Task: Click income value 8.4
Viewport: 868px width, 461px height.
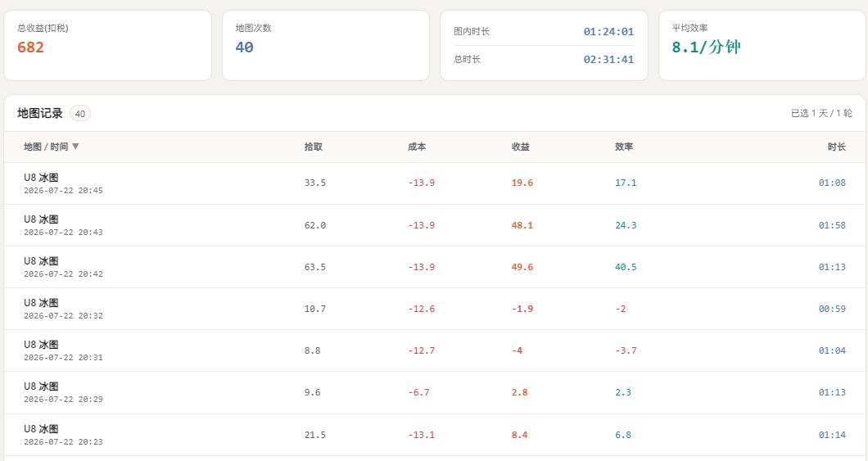Action: click(519, 435)
